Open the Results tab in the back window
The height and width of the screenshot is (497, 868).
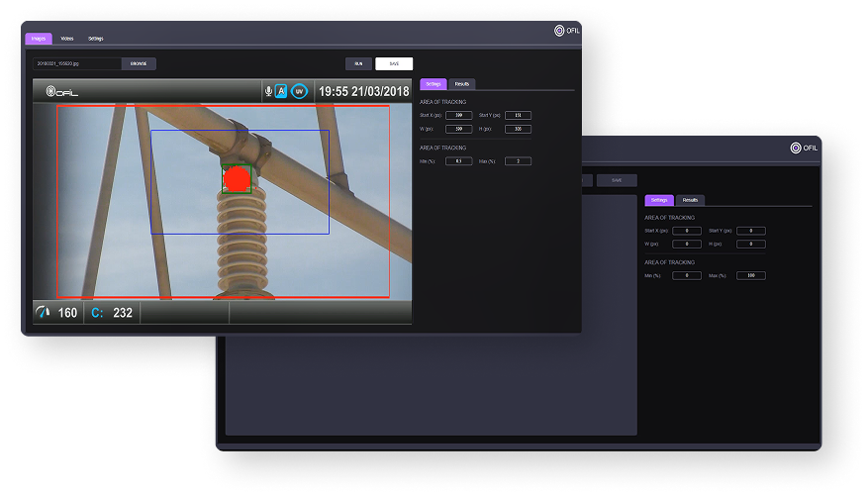[690, 200]
